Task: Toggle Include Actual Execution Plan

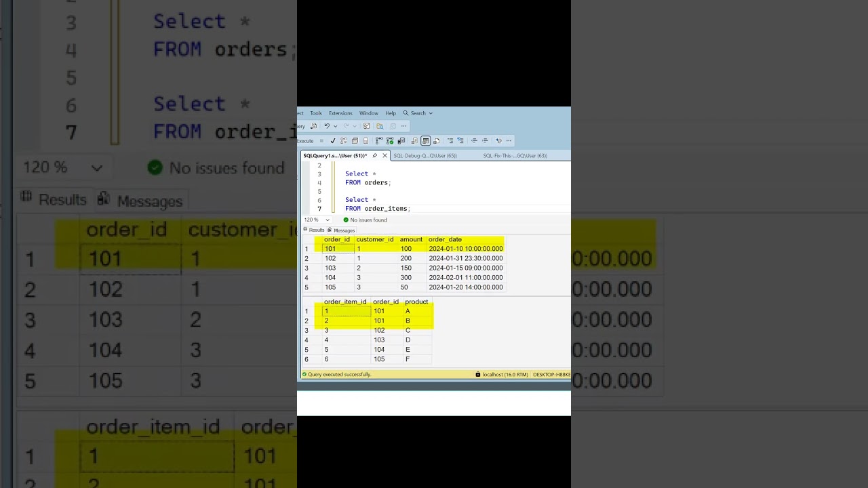Action: point(379,141)
